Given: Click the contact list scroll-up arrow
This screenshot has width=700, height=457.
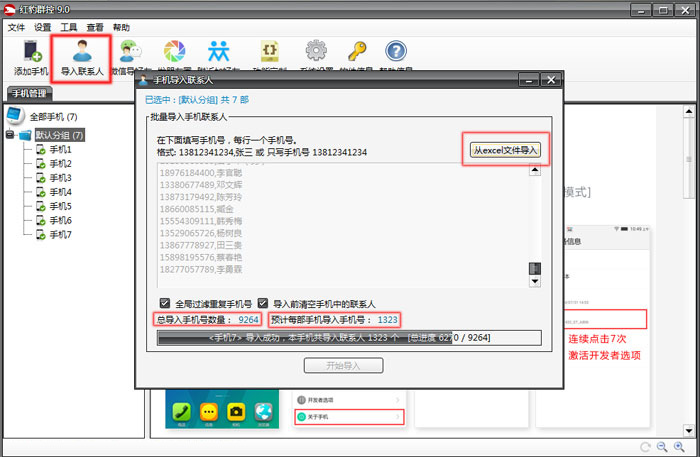Looking at the screenshot, I should [x=535, y=170].
